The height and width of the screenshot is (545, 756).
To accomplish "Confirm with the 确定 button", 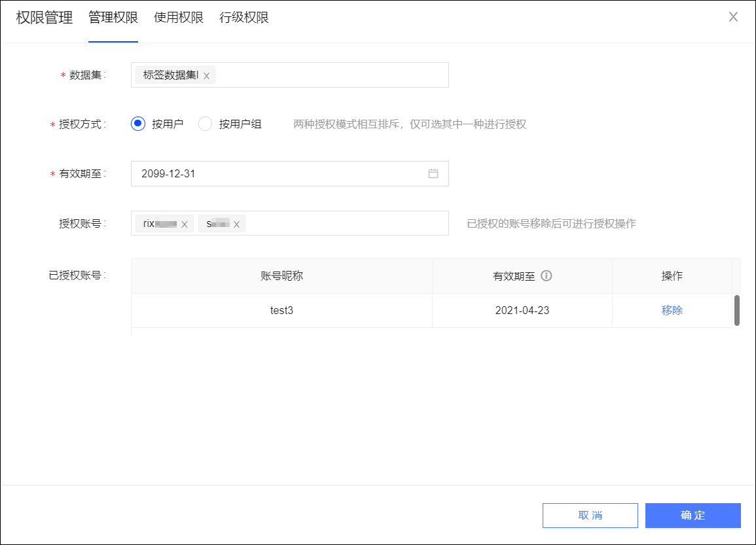I will pyautogui.click(x=693, y=515).
